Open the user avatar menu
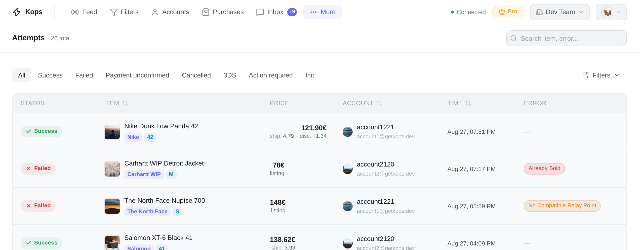The image size is (644, 250). (611, 12)
